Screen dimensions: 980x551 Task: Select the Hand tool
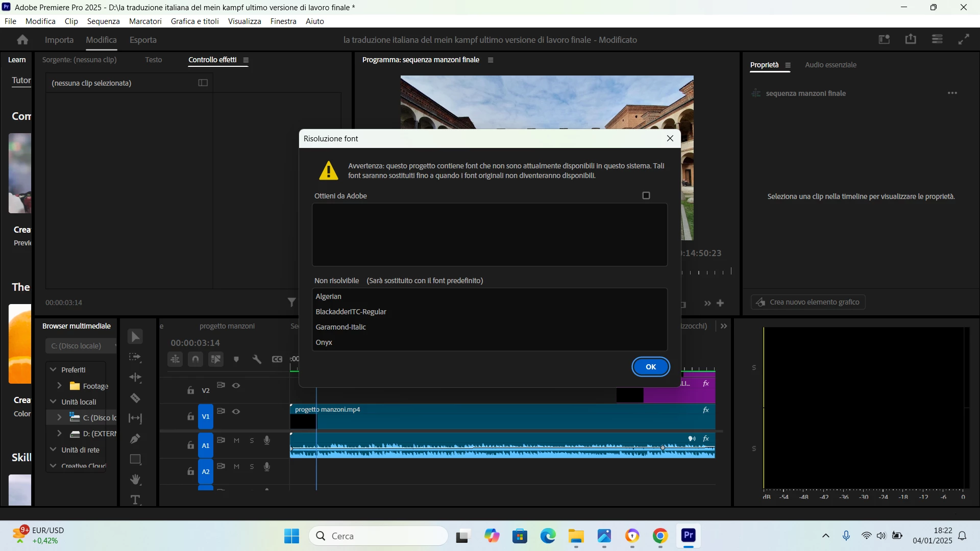coord(135,480)
